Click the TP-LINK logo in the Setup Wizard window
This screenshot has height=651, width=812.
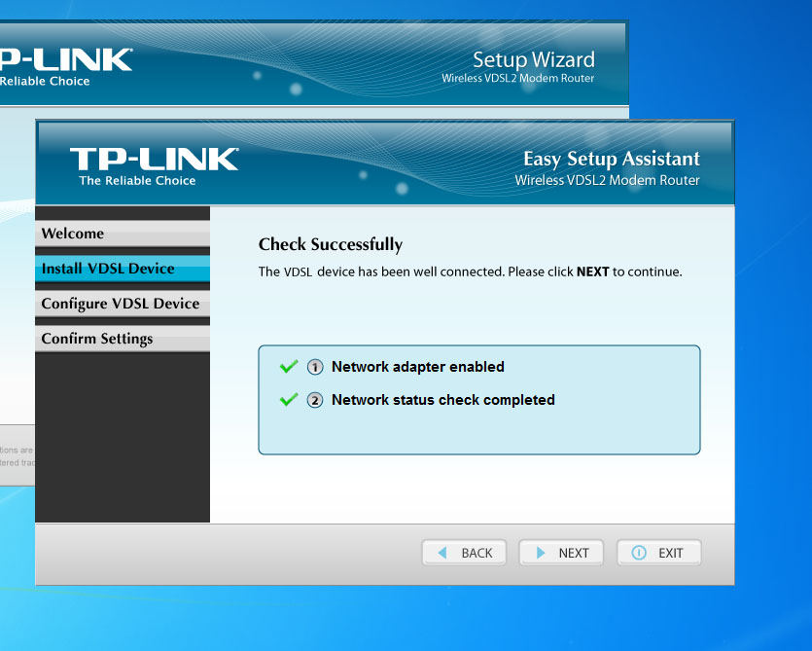pyautogui.click(x=66, y=59)
